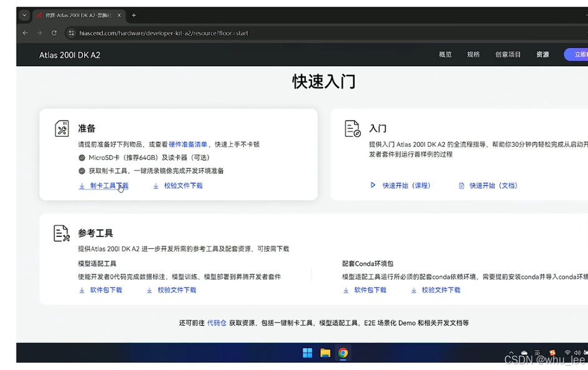This screenshot has height=370, width=588.
Task: Click the 快速入门 heading
Action: pyautogui.click(x=324, y=81)
